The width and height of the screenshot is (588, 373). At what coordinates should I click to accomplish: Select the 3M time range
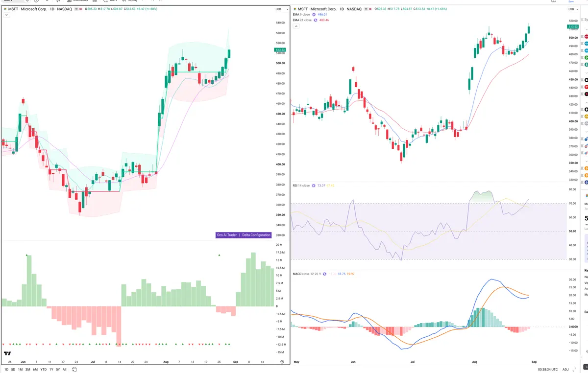tap(27, 369)
